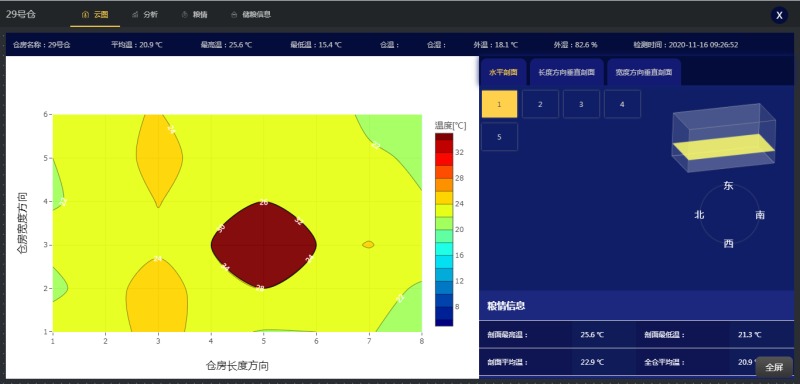Open the 宽度方向垂直剖面 tab
Image resolution: width=800 pixels, height=384 pixels.
click(643, 72)
